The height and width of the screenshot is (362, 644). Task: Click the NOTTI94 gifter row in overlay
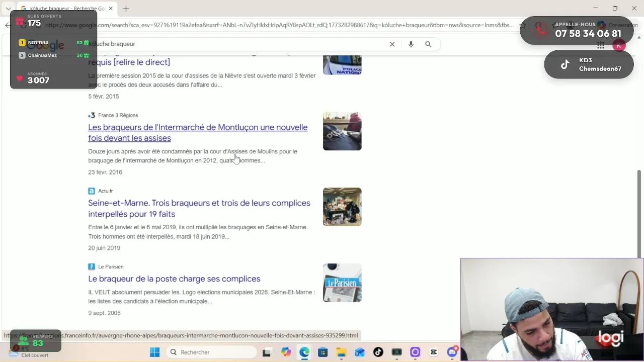tap(54, 43)
